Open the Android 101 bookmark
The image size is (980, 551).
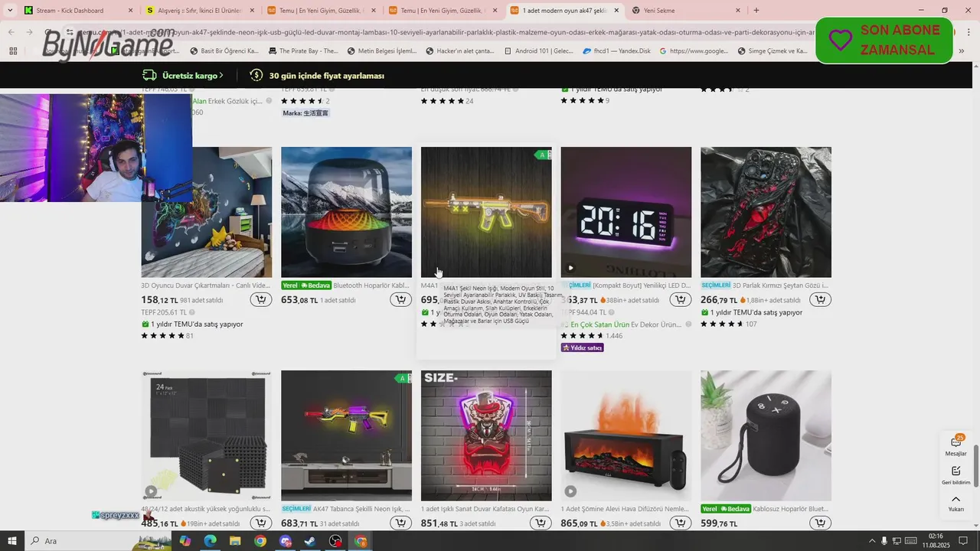[538, 51]
